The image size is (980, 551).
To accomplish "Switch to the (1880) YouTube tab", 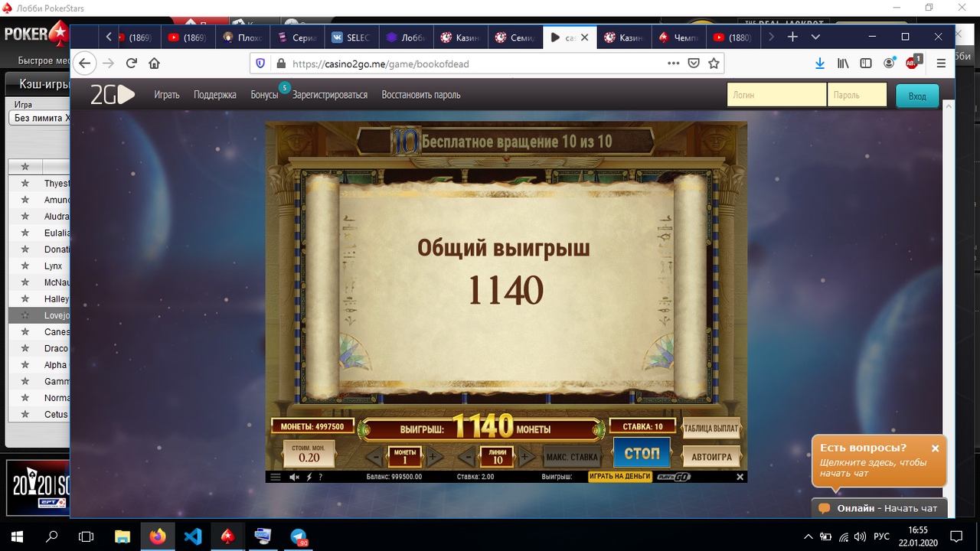I will (x=732, y=37).
